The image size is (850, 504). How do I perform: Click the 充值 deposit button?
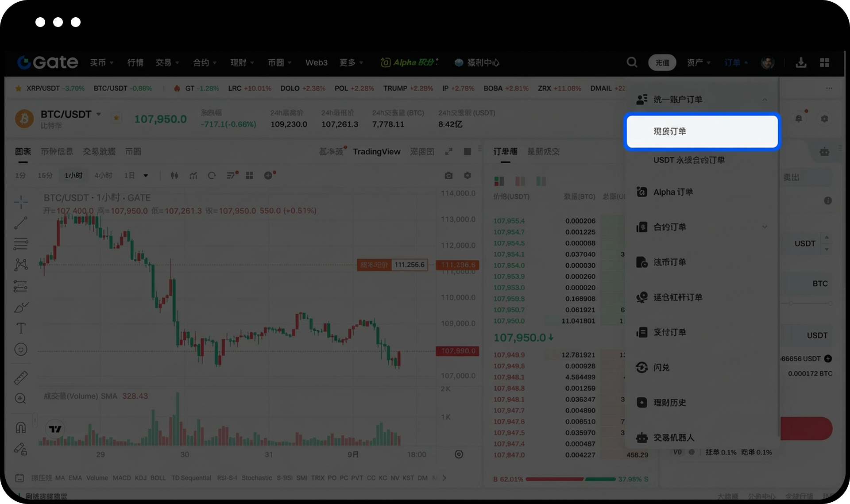[x=662, y=62]
